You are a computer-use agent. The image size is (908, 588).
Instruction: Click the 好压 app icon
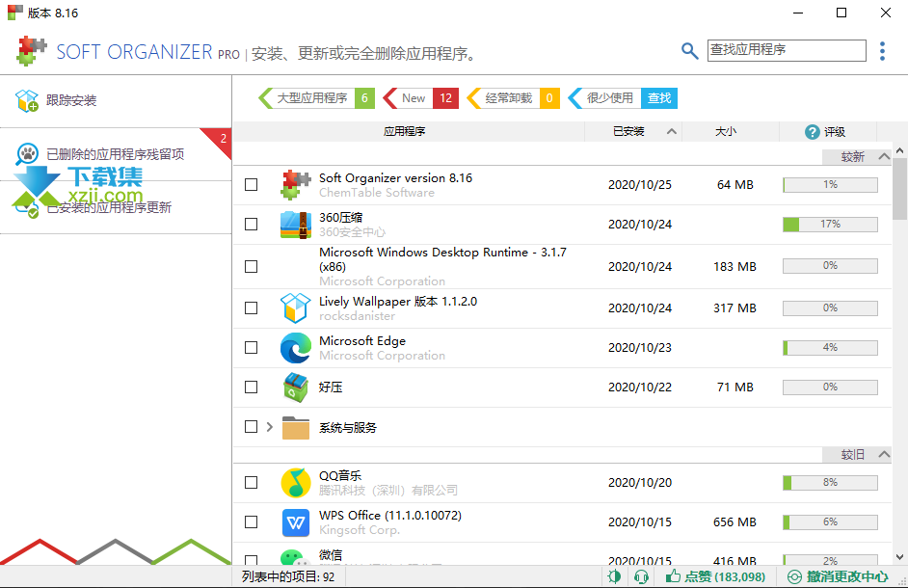(296, 387)
